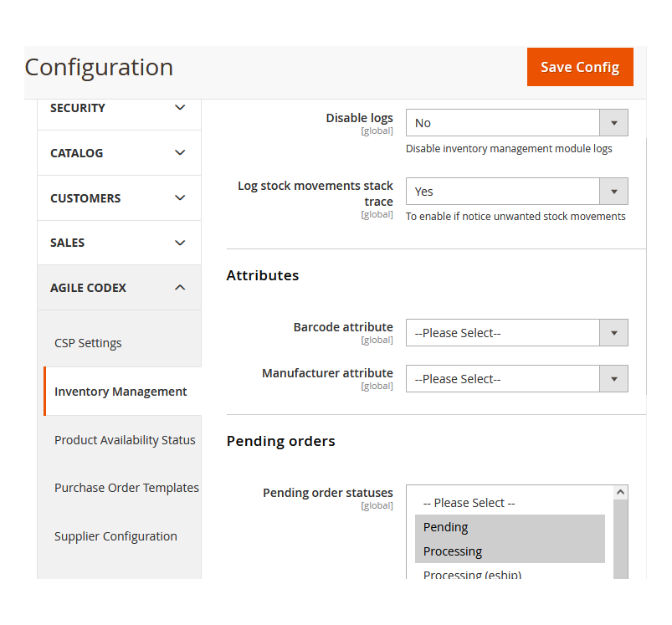672x625 pixels.
Task: Open the Disable logs dropdown
Action: [516, 123]
